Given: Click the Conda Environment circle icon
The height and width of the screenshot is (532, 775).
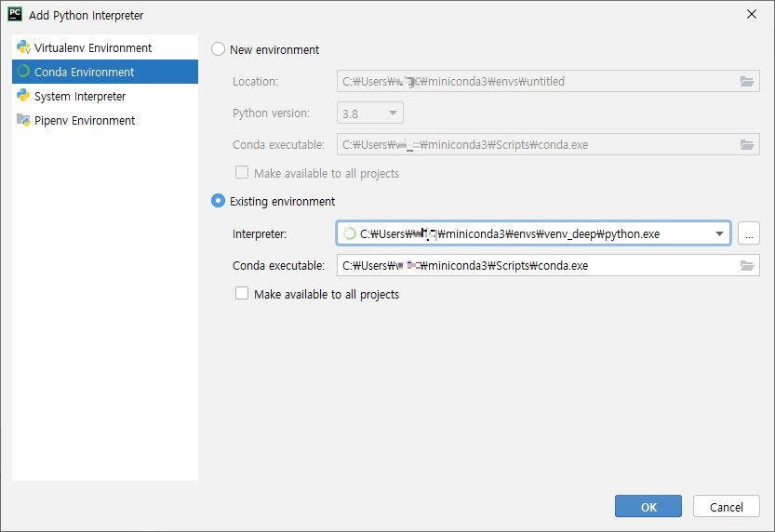Looking at the screenshot, I should pyautogui.click(x=23, y=72).
